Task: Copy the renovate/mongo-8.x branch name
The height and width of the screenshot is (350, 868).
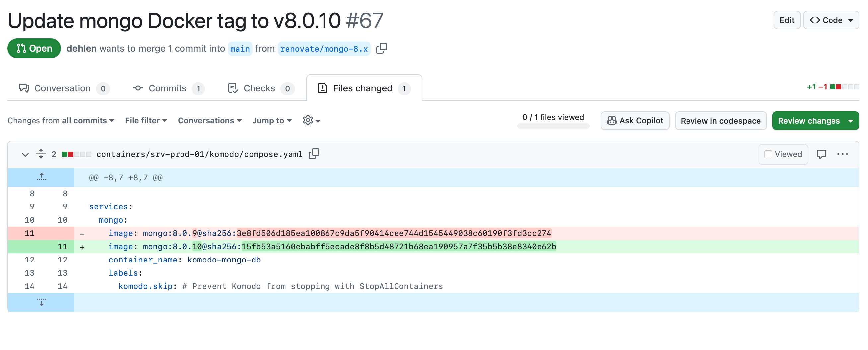Action: click(x=382, y=48)
